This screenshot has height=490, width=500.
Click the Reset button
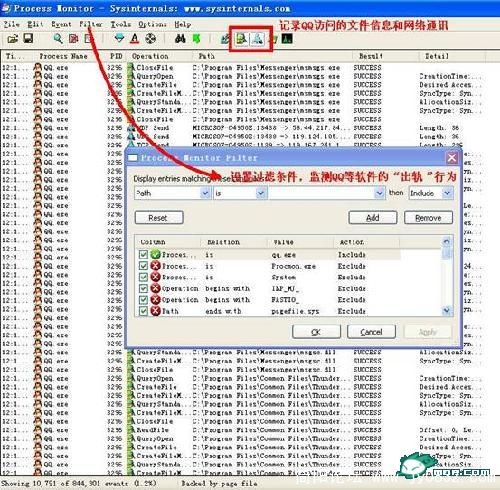click(159, 218)
